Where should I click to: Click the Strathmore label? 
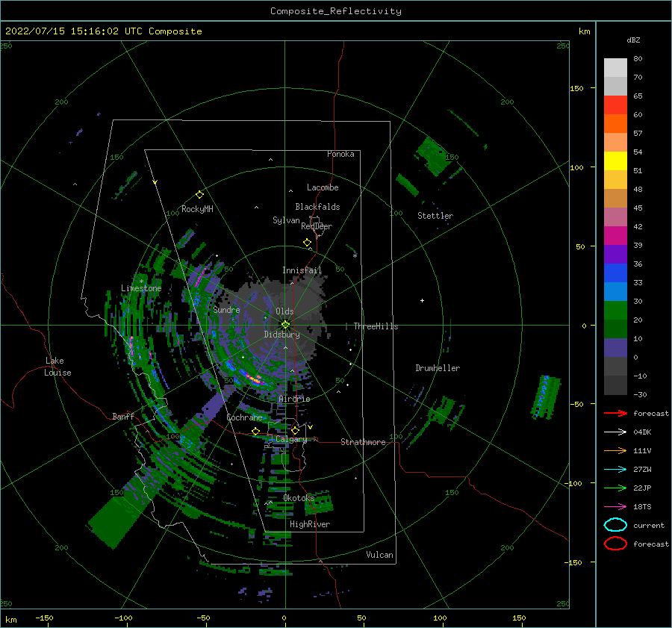pos(363,442)
